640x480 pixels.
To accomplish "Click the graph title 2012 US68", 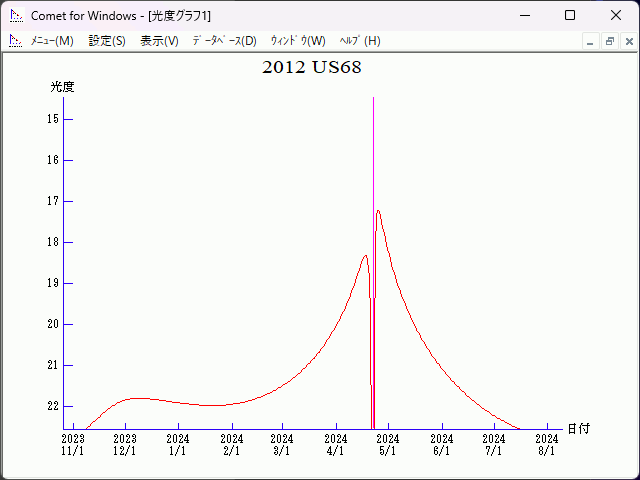I will coord(312,68).
